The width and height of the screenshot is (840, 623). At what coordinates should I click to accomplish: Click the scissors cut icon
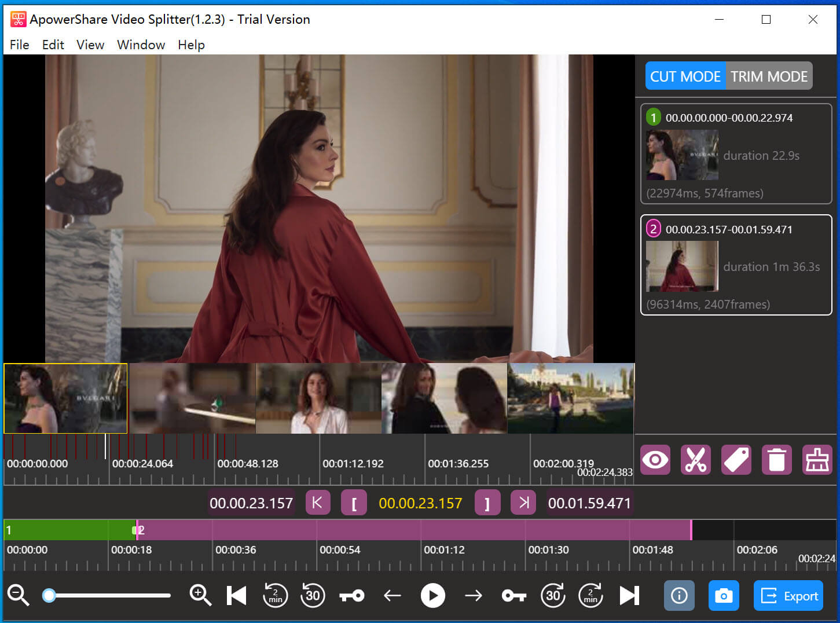pos(695,460)
